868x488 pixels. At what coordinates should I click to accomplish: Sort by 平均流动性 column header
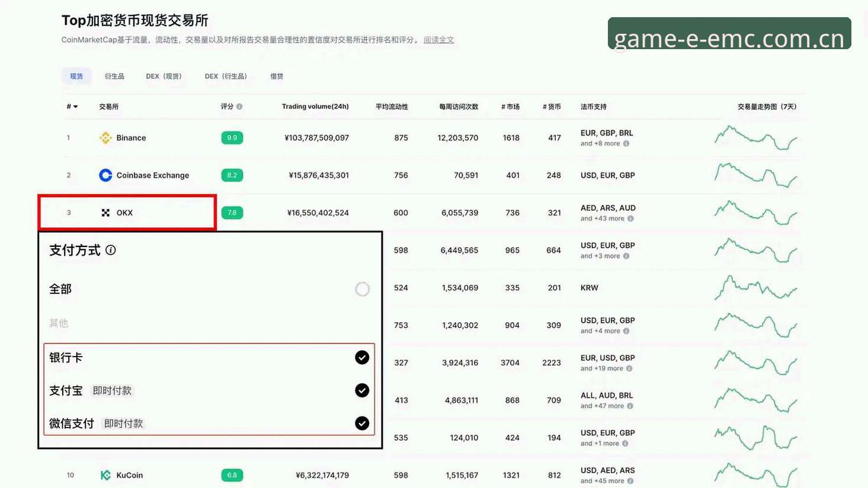point(392,107)
